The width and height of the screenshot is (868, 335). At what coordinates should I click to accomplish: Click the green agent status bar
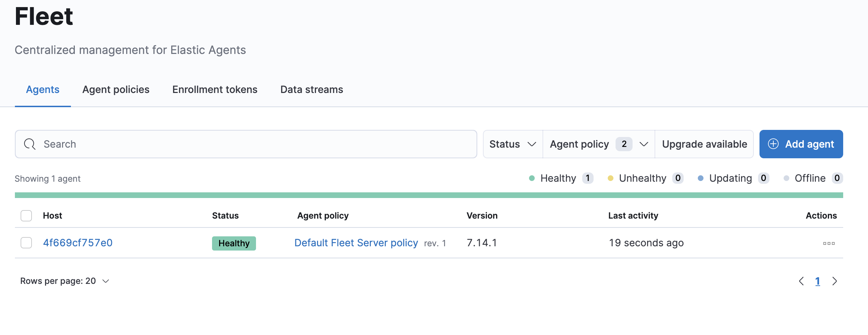(x=429, y=195)
